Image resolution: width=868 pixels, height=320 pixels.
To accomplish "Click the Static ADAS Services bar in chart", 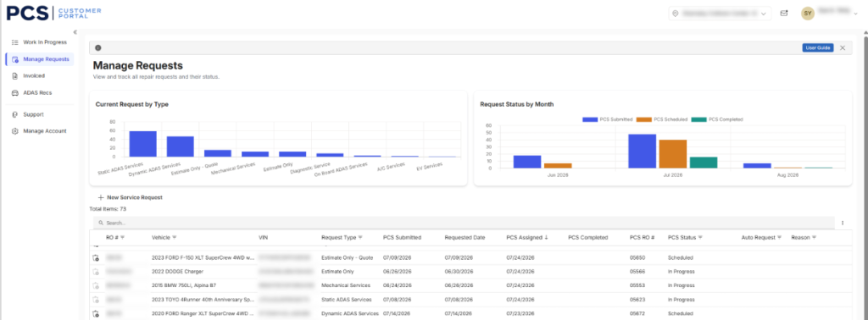I will pyautogui.click(x=142, y=144).
